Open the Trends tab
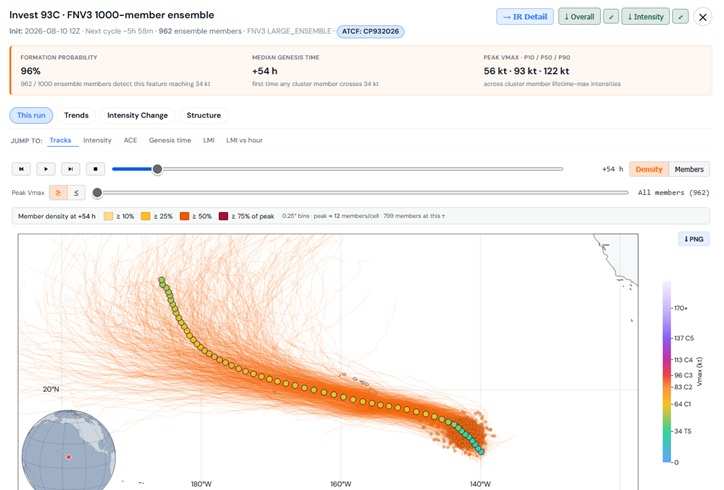This screenshot has width=724, height=490. click(76, 115)
